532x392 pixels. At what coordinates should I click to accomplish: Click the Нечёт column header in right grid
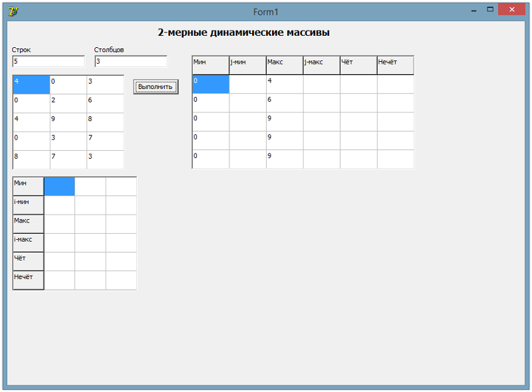pos(395,65)
